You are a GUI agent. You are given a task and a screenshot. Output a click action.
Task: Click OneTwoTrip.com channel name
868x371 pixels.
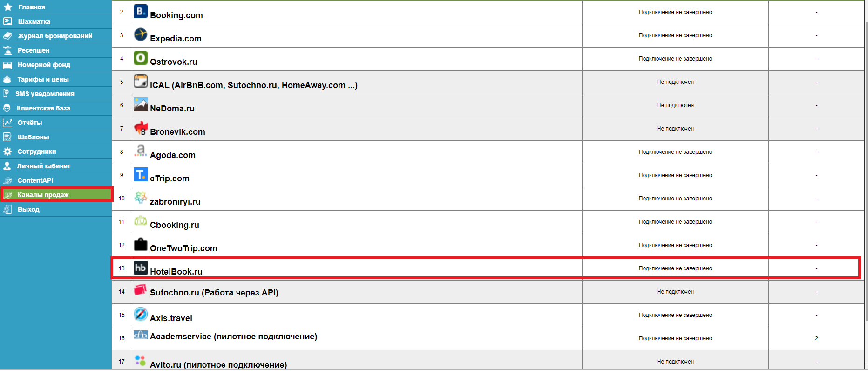[183, 248]
